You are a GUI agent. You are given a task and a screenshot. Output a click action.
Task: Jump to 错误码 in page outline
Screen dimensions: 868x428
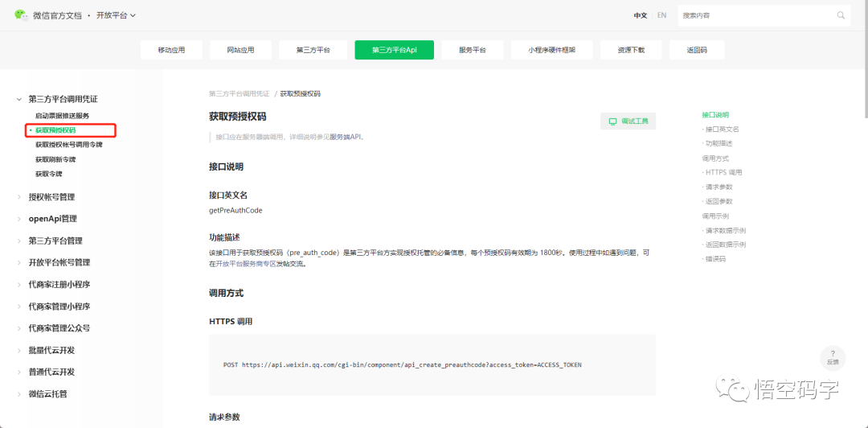tap(715, 259)
